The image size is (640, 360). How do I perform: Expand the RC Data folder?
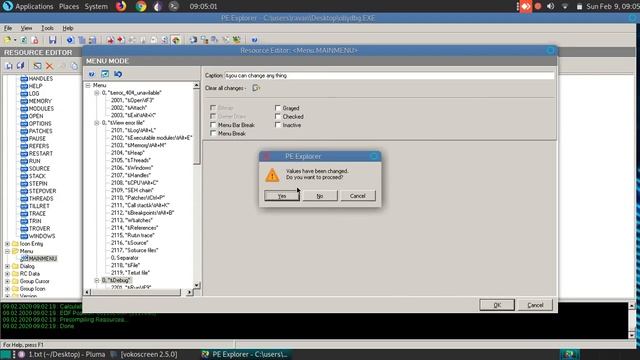pyautogui.click(x=7, y=274)
